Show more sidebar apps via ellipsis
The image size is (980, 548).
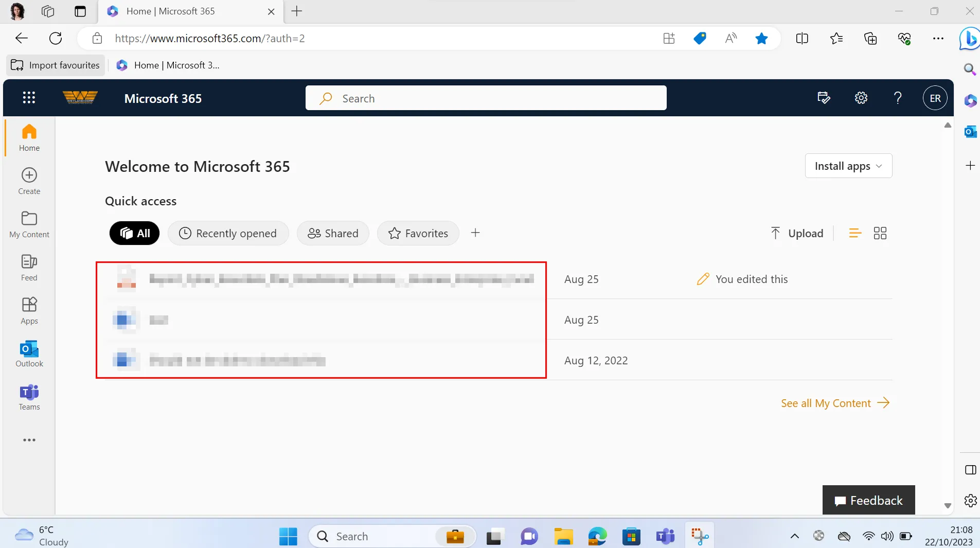29,440
